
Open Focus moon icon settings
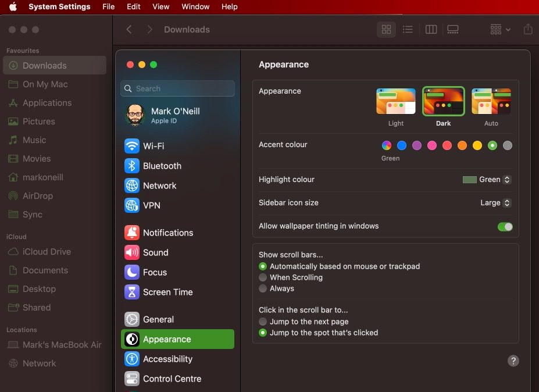pos(132,272)
